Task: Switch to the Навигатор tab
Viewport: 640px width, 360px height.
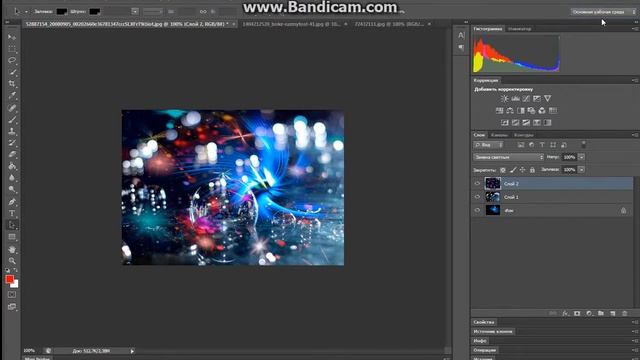Action: tap(520, 29)
